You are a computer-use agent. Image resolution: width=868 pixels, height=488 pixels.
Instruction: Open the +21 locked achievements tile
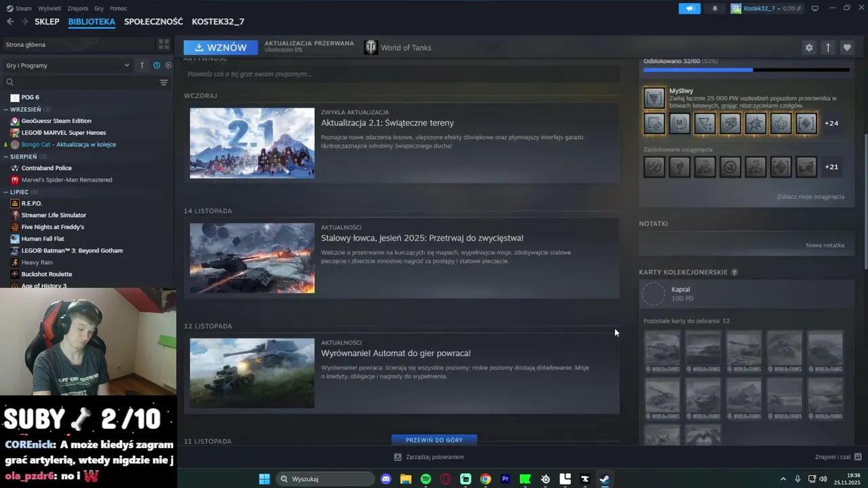click(x=831, y=167)
